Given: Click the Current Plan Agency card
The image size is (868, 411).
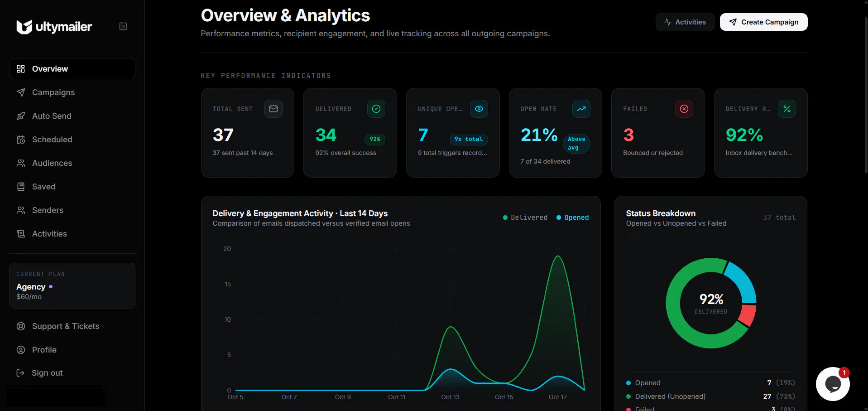Looking at the screenshot, I should (x=72, y=285).
